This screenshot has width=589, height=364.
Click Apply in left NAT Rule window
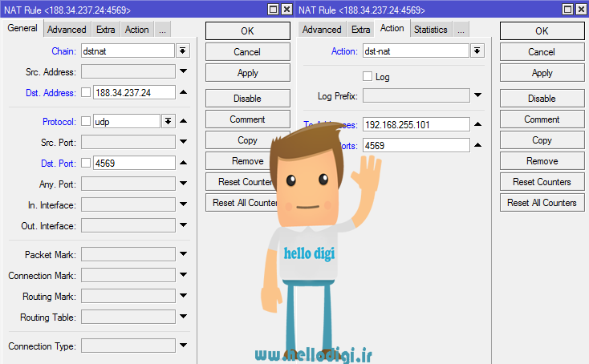coord(247,73)
